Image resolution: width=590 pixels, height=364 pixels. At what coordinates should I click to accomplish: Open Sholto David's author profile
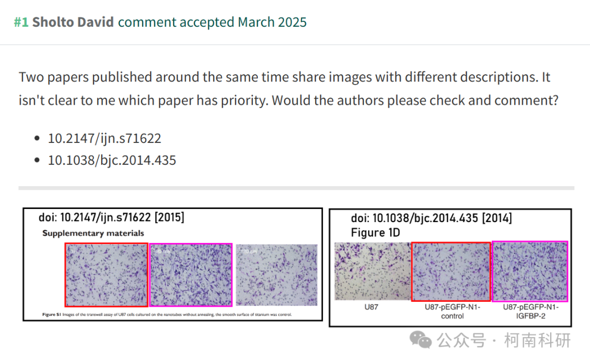[73, 22]
